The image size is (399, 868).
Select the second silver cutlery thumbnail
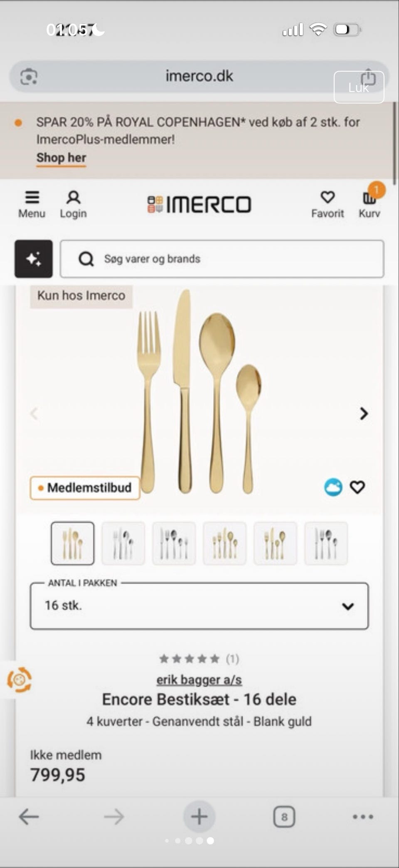(x=123, y=543)
